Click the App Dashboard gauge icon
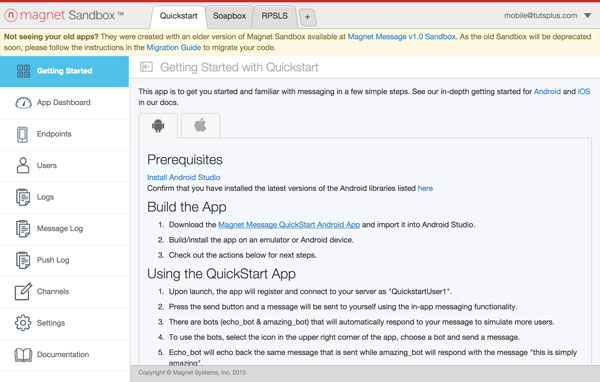The image size is (600, 382). click(23, 103)
